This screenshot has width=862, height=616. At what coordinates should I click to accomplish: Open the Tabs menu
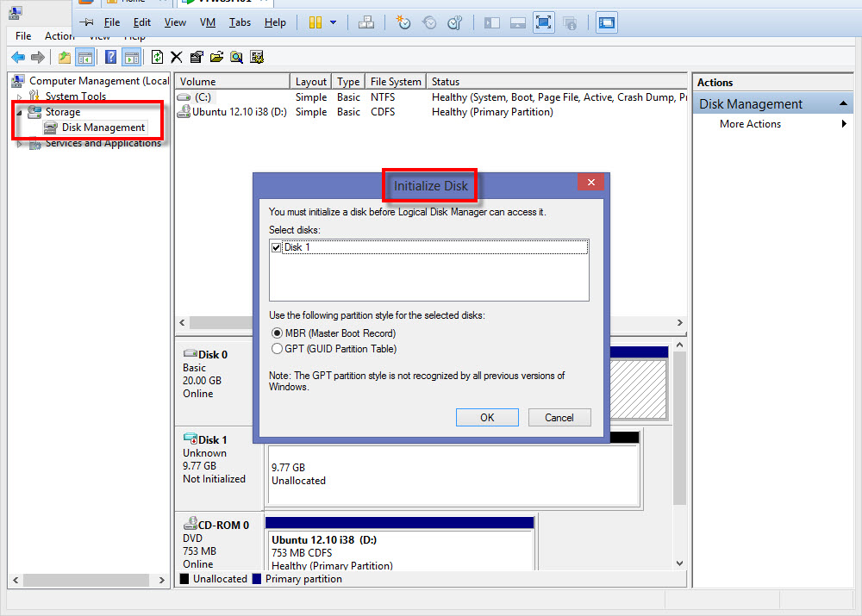[240, 22]
